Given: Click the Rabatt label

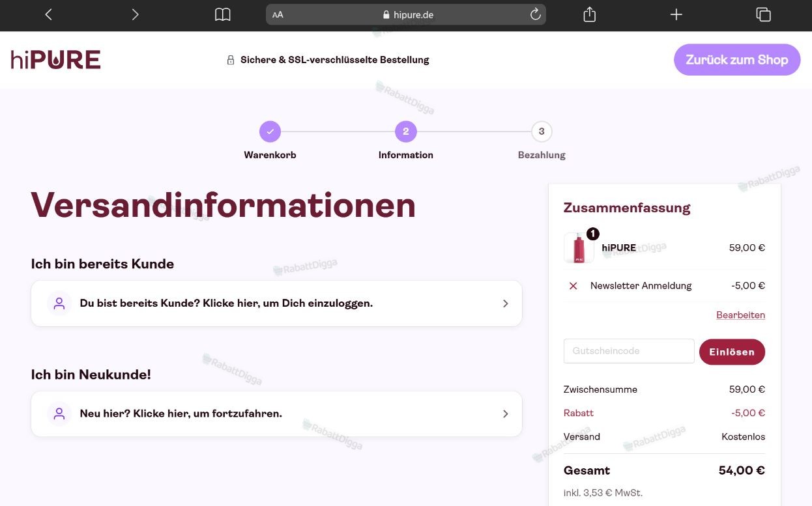Looking at the screenshot, I should pyautogui.click(x=579, y=413).
